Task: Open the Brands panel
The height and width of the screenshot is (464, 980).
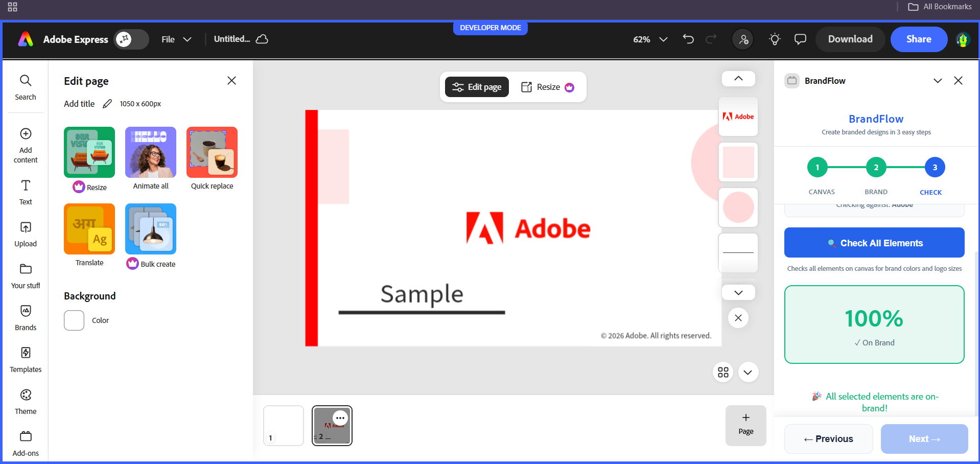Action: (26, 318)
